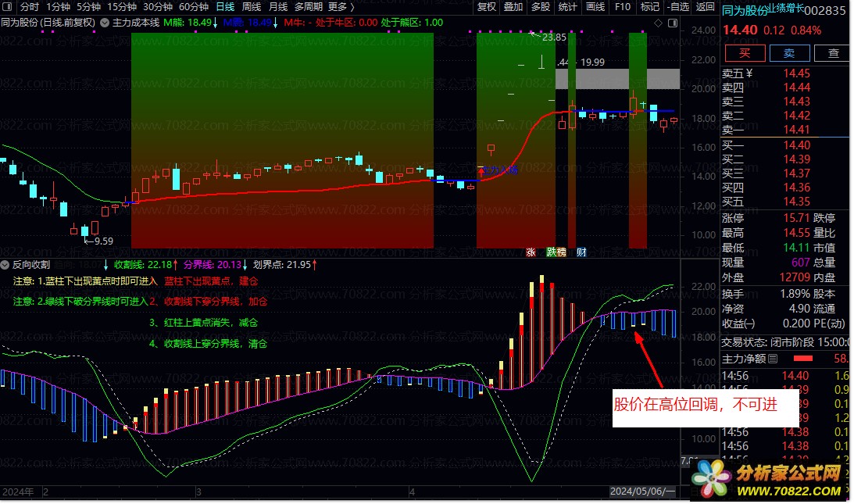
Task: Switch to 月线 monthly chart
Action: click(x=278, y=7)
